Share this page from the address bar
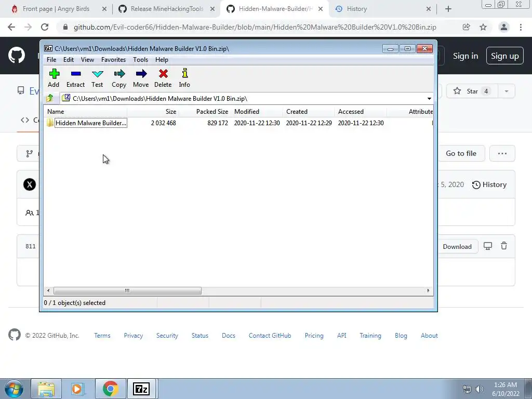 (x=467, y=27)
